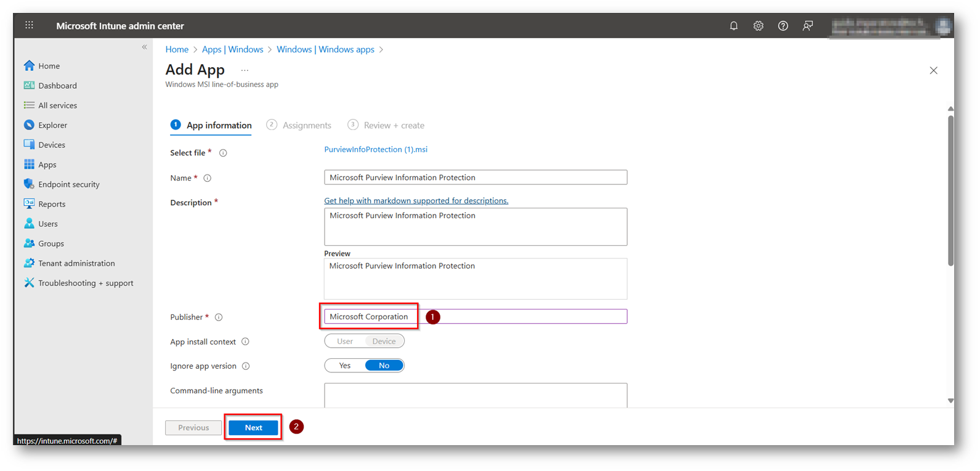Screen dimensions: 980x471
Task: Open markdown help for descriptions link
Action: click(x=416, y=200)
